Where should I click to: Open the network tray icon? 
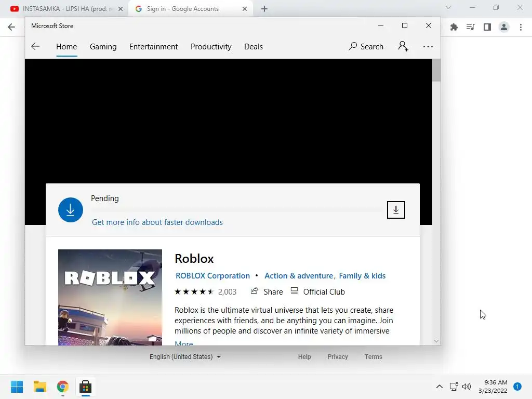click(454, 387)
